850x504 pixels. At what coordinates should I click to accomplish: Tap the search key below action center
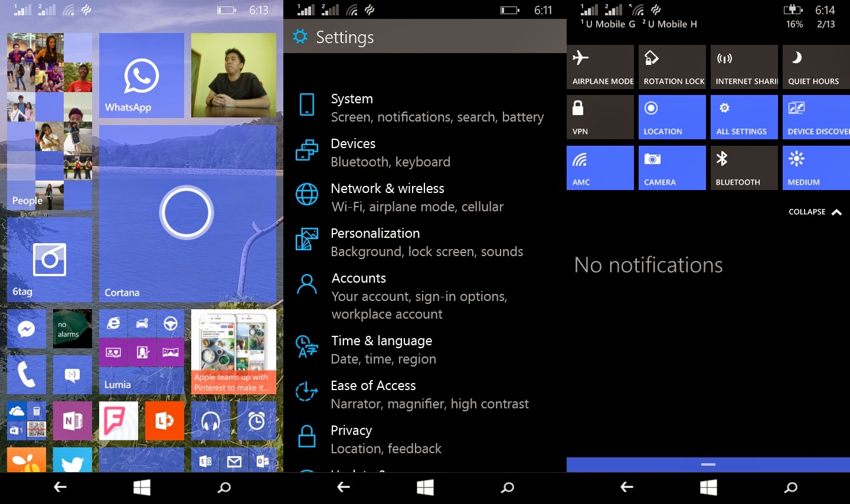pos(791,487)
